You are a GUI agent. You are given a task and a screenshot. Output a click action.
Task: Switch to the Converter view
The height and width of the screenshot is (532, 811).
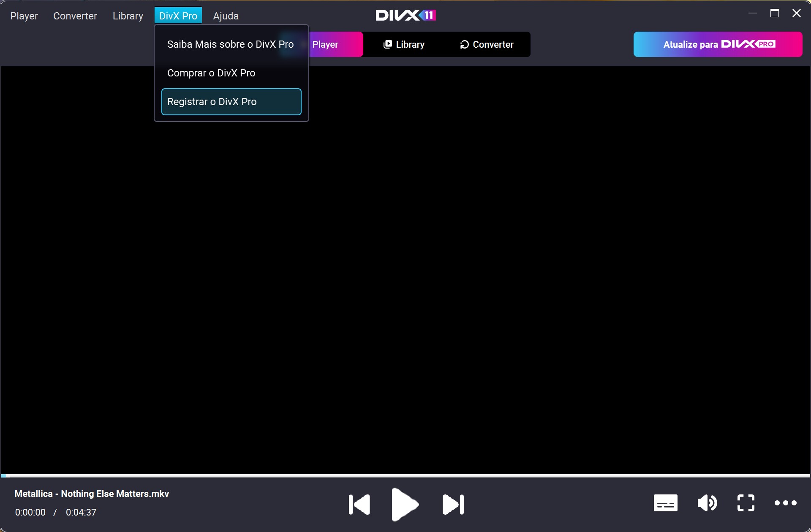tap(487, 44)
